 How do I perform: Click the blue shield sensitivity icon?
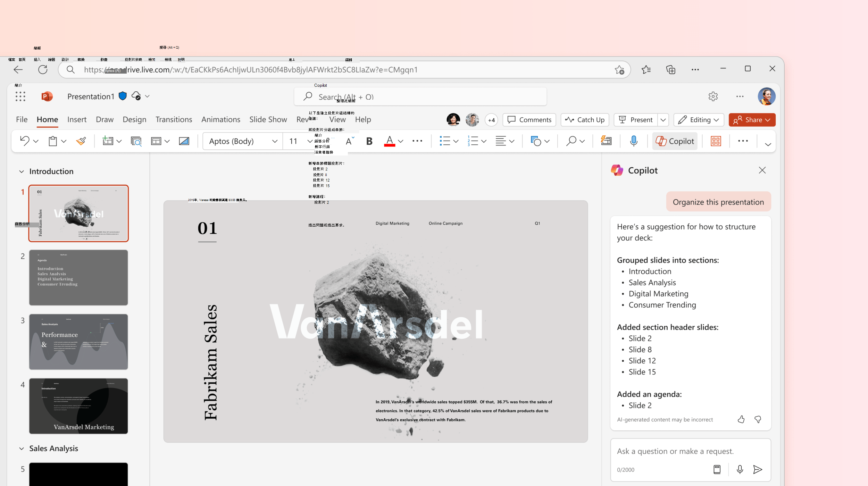pos(123,96)
